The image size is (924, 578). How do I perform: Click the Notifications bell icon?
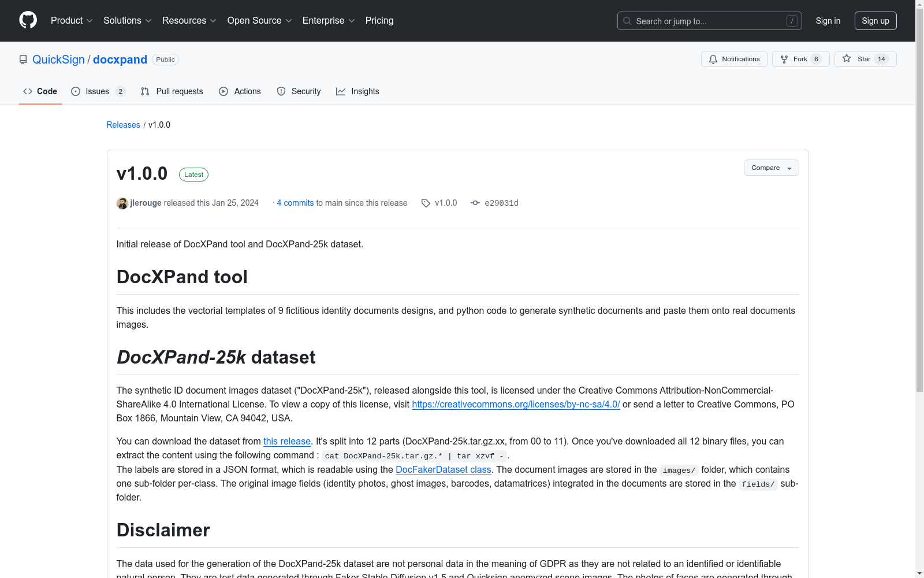pyautogui.click(x=713, y=59)
